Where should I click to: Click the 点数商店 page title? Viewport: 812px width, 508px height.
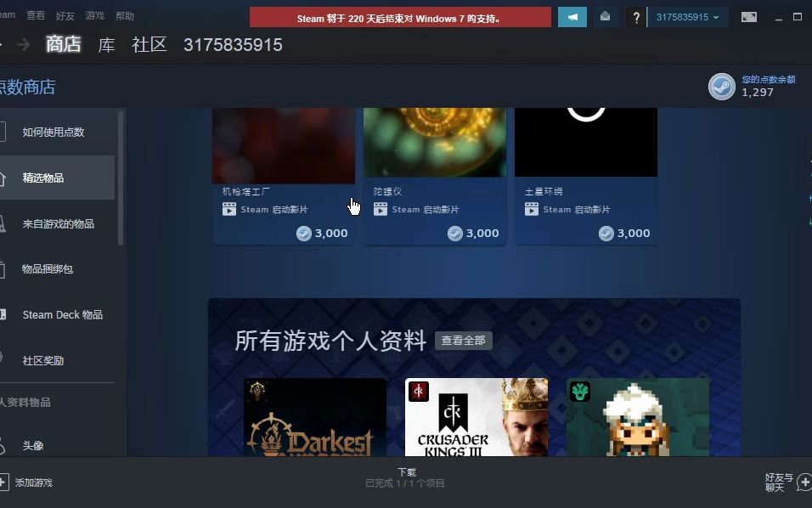tap(27, 87)
